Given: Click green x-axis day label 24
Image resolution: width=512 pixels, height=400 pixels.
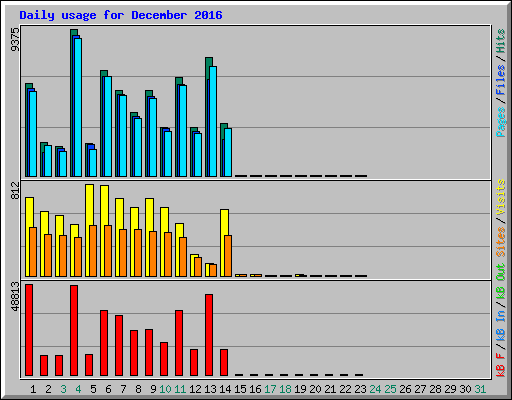Looking at the screenshot, I should coord(375,389).
